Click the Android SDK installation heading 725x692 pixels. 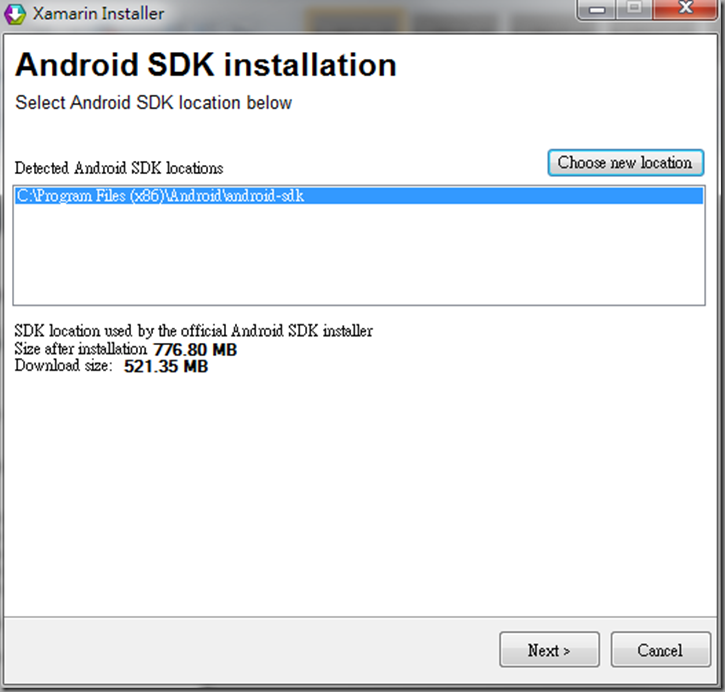point(206,64)
